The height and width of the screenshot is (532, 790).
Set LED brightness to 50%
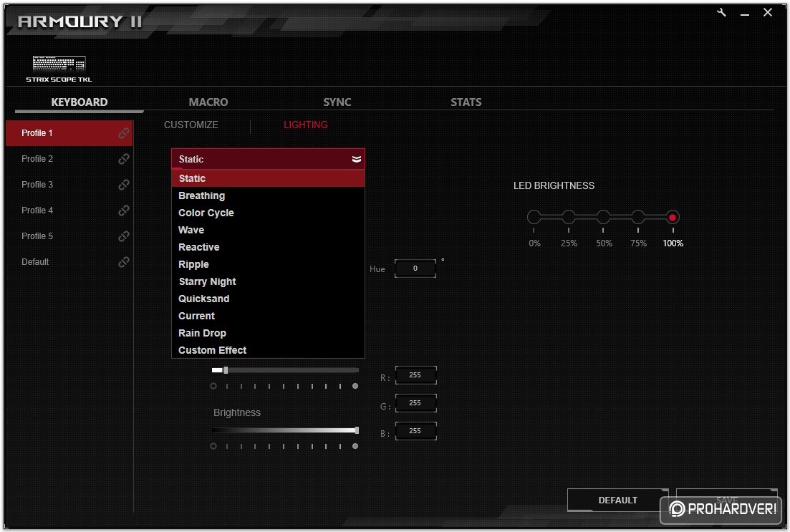coord(604,217)
